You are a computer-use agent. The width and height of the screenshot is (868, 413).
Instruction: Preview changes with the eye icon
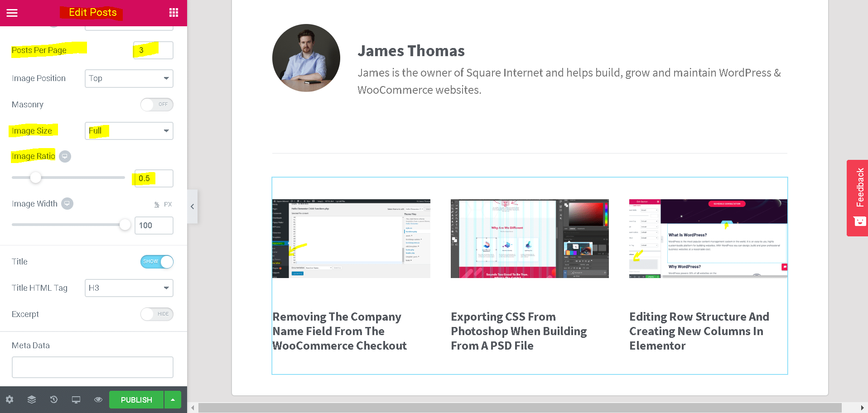(x=98, y=399)
